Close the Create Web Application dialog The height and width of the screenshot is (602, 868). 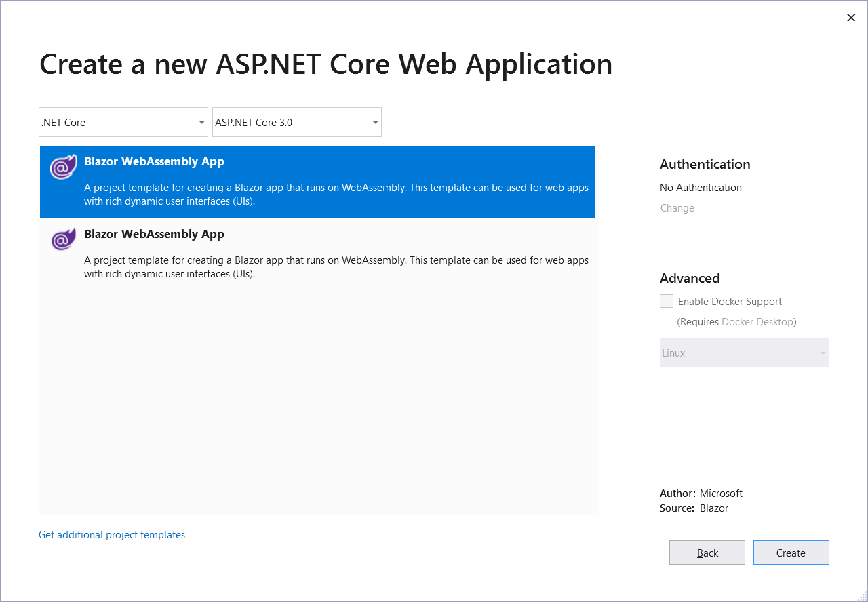coord(851,18)
